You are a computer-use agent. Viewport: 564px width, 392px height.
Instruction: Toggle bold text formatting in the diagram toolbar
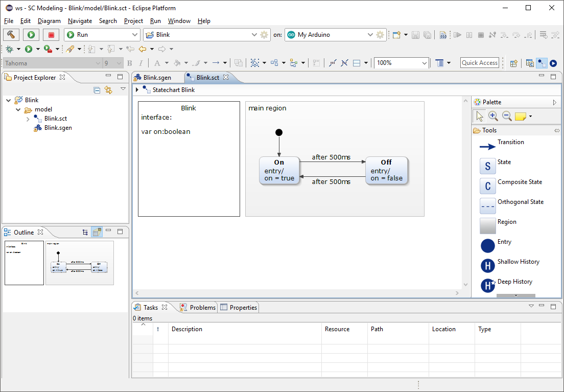coord(129,62)
